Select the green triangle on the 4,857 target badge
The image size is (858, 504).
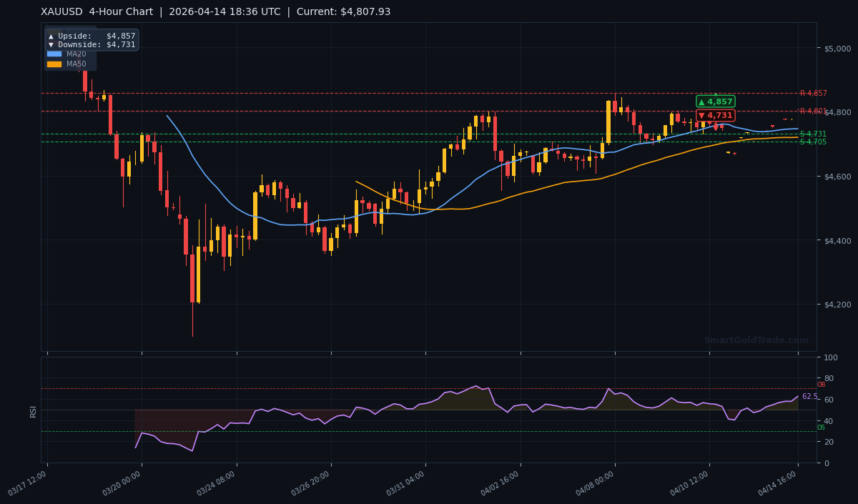(701, 102)
